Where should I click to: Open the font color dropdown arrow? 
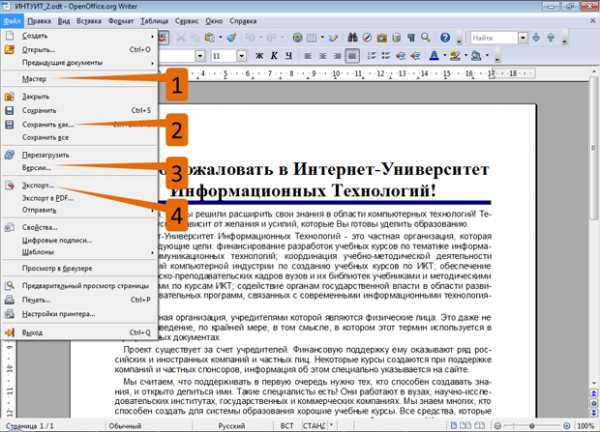[445, 56]
